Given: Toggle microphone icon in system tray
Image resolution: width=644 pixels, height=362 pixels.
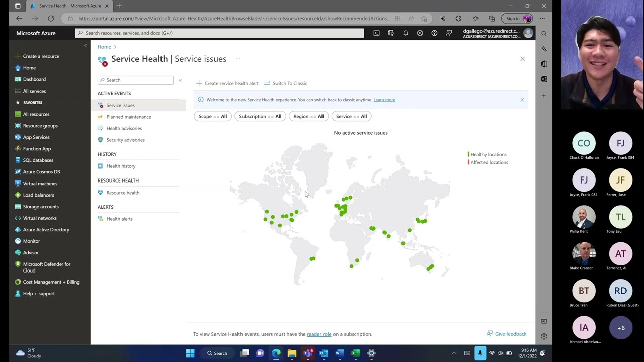Looking at the screenshot, I should 480,353.
